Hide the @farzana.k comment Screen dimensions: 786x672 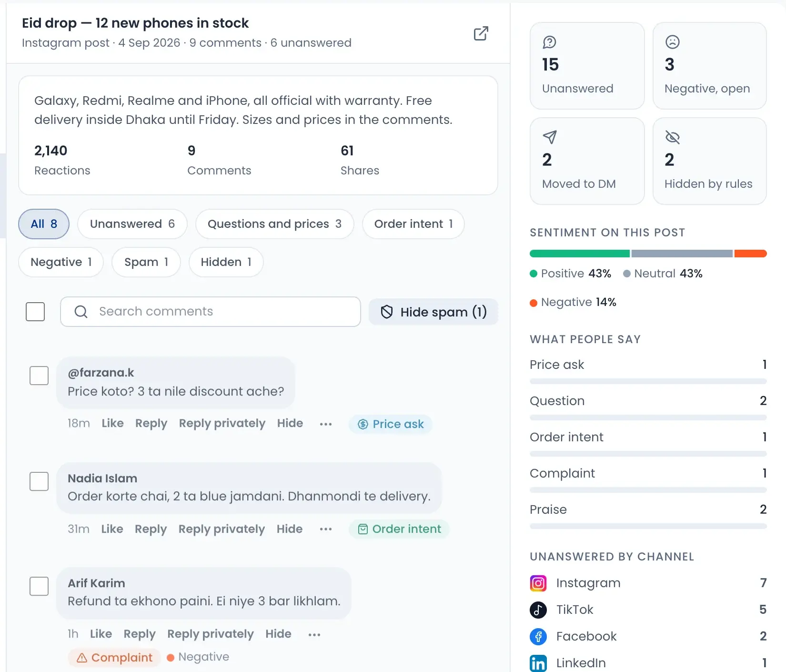point(290,423)
